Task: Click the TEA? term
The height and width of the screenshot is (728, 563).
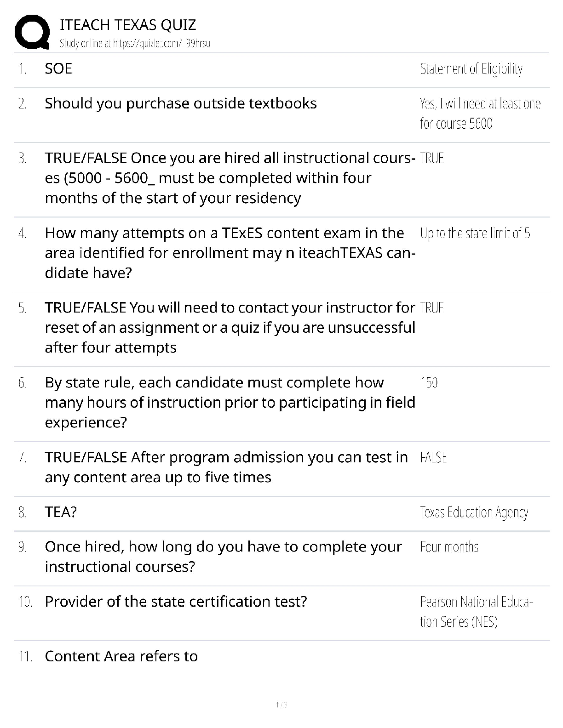Action: coord(61,512)
